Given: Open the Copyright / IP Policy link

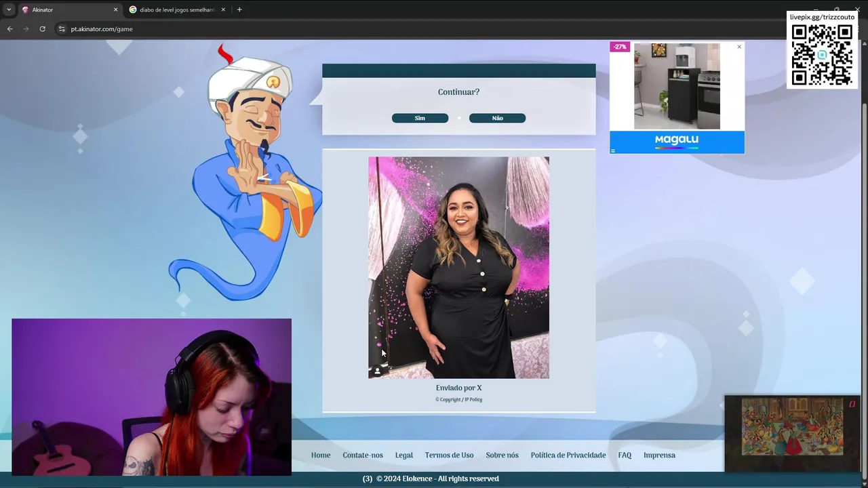Looking at the screenshot, I should click(x=458, y=399).
